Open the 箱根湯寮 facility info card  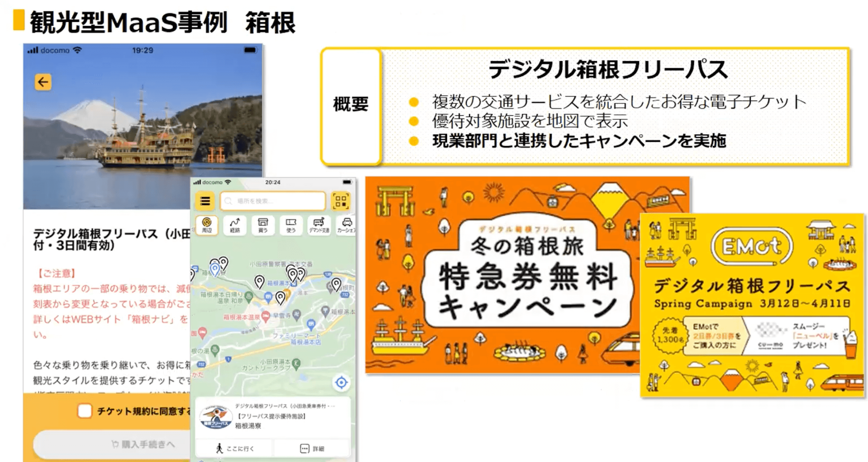pyautogui.click(x=273, y=418)
